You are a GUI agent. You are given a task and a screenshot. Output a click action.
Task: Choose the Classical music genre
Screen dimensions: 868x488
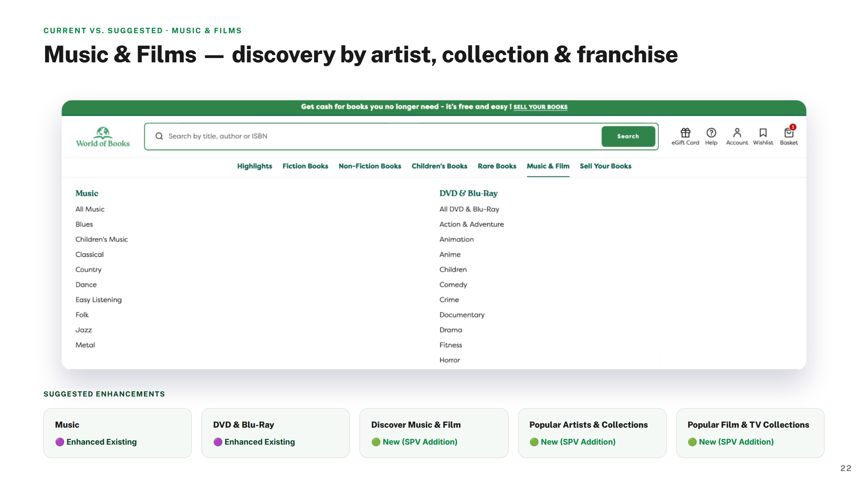click(x=90, y=255)
